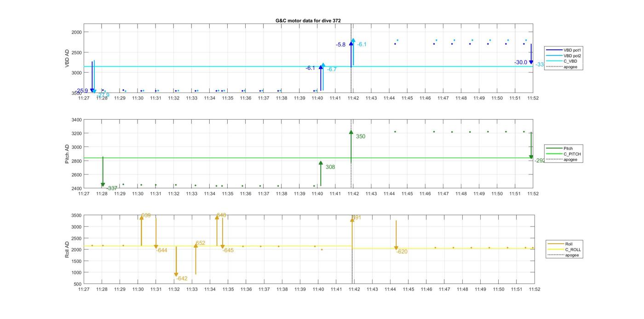Screen dimensions: 644x319
Task: Click the green "350" pitch data label
Action: click(x=361, y=136)
